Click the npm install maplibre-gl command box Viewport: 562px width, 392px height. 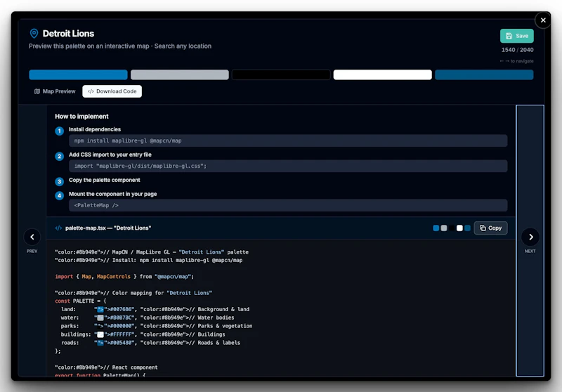(x=288, y=141)
